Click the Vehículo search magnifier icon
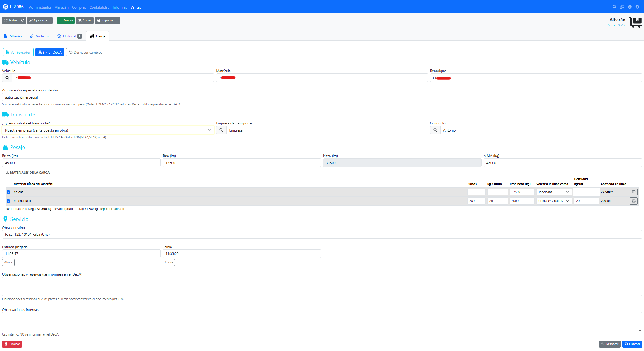Viewport: 644px width, 351px height. pyautogui.click(x=7, y=78)
